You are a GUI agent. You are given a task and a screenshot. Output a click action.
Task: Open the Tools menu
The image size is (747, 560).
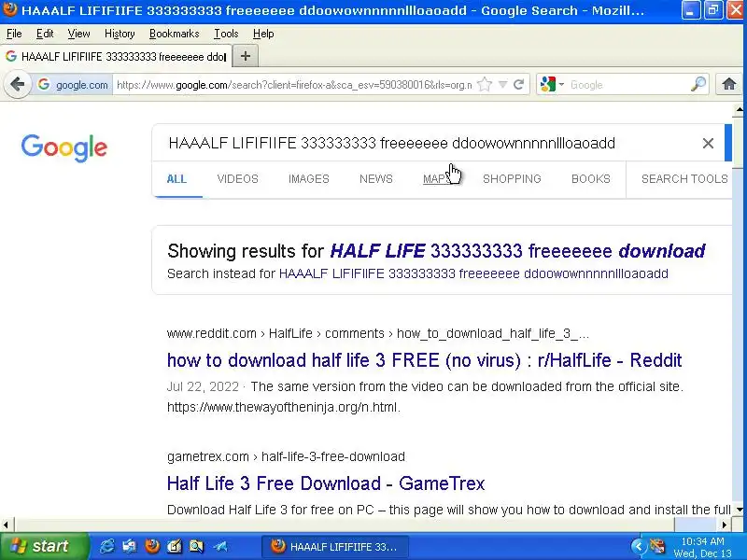[226, 34]
